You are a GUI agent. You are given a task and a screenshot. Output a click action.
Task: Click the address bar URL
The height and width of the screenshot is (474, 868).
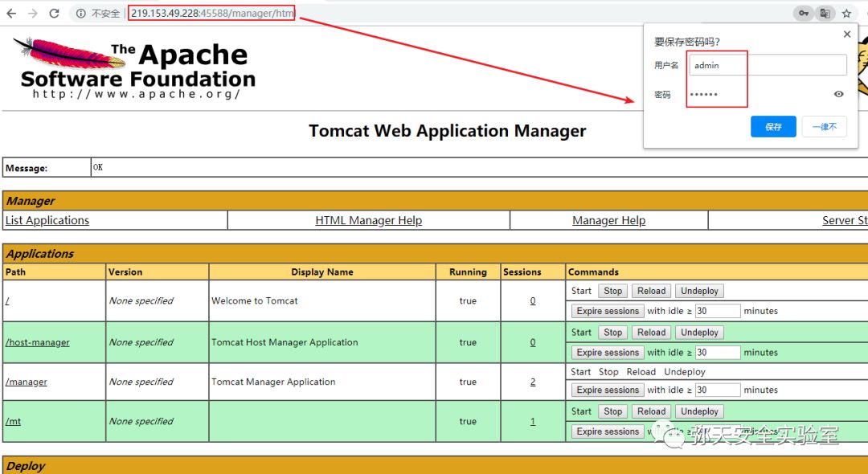click(x=212, y=14)
